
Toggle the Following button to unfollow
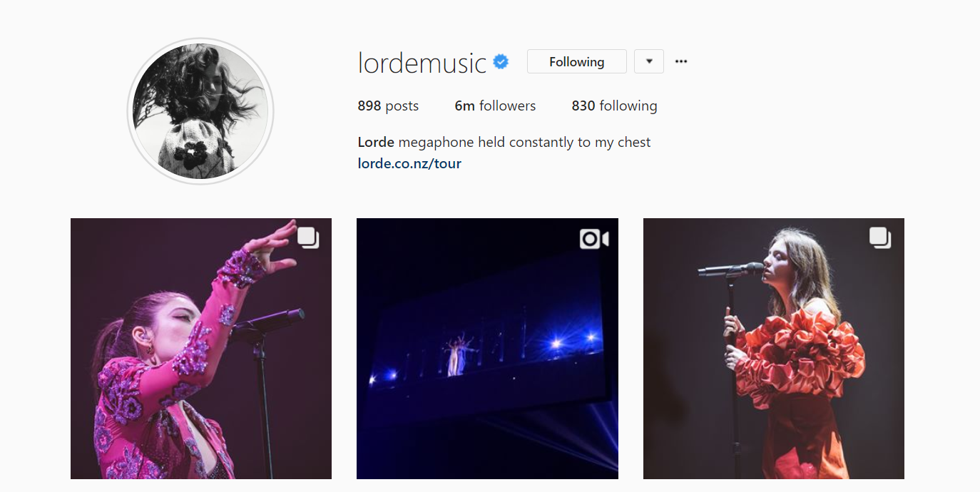577,61
